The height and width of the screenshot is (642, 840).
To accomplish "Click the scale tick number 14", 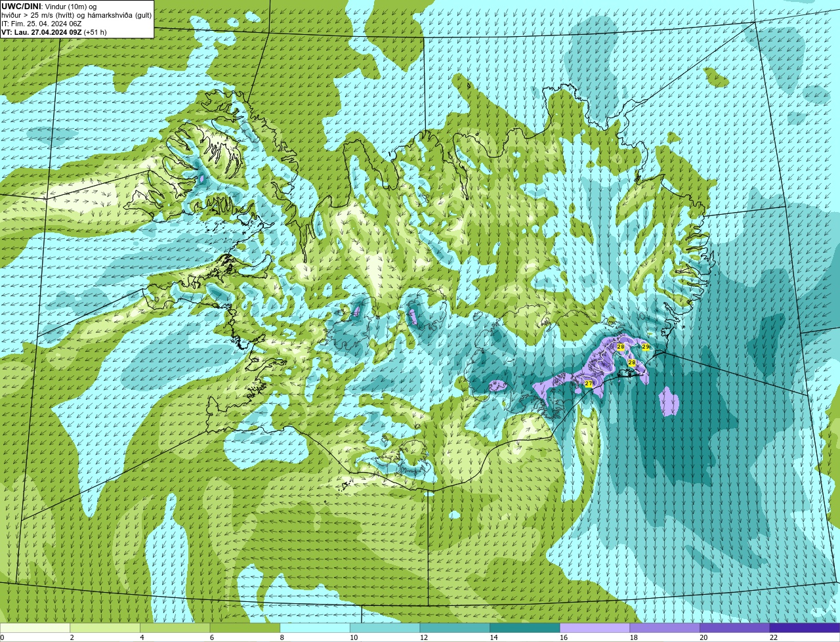I will [x=493, y=637].
